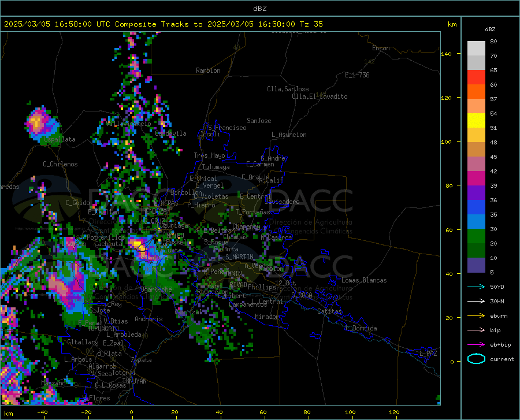Image resolution: width=520 pixels, height=420 pixels.
Task: Click the 'Catitas' map label
Action: point(329,311)
